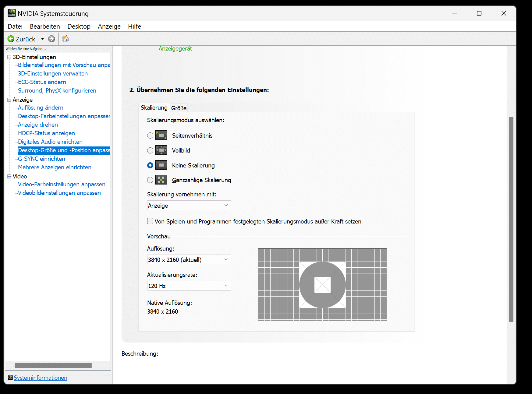Go to the home page icon
The width and height of the screenshot is (532, 394).
(65, 39)
